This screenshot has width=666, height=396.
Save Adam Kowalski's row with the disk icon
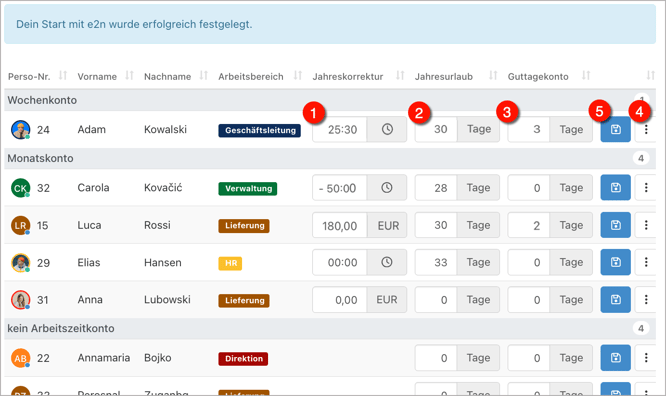(615, 129)
